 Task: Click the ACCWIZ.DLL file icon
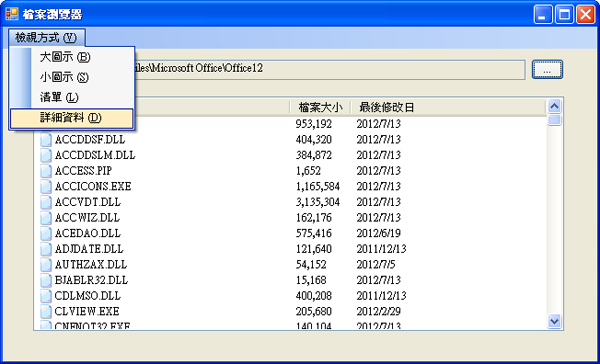coord(46,218)
